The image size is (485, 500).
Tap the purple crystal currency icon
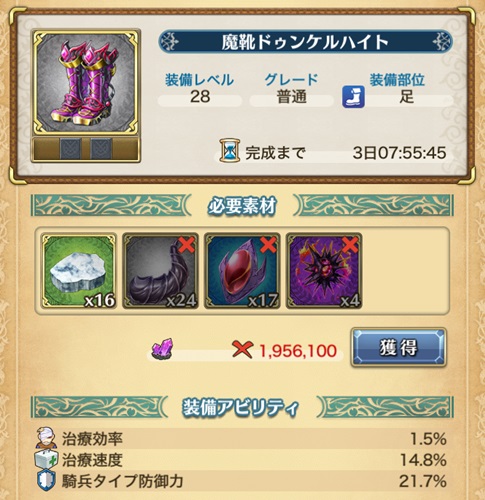pos(162,349)
